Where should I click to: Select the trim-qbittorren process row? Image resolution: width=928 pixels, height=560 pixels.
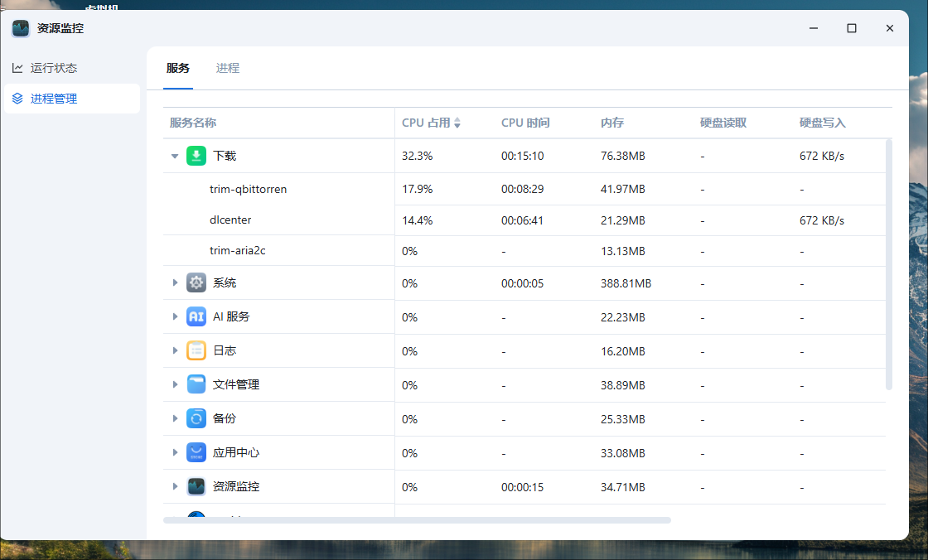pos(524,189)
